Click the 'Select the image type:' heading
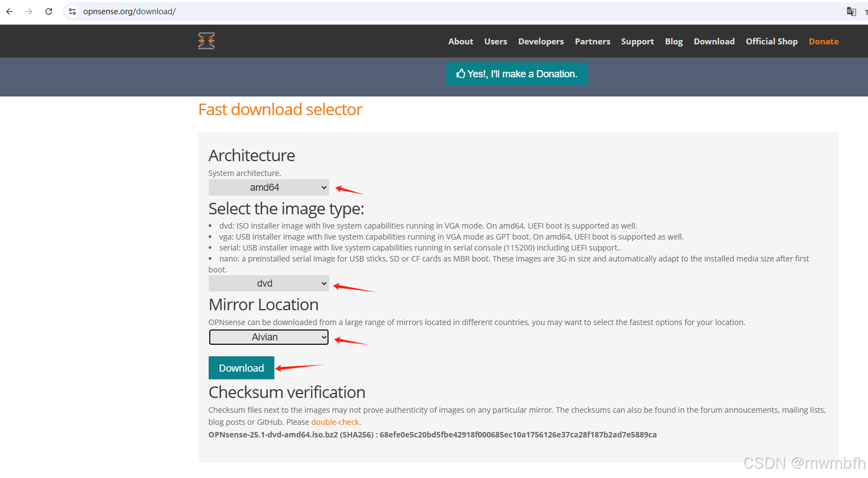868x478 pixels. tap(286, 209)
